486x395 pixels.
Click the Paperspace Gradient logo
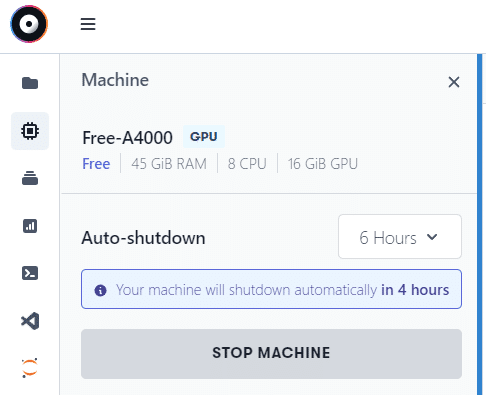[29, 24]
